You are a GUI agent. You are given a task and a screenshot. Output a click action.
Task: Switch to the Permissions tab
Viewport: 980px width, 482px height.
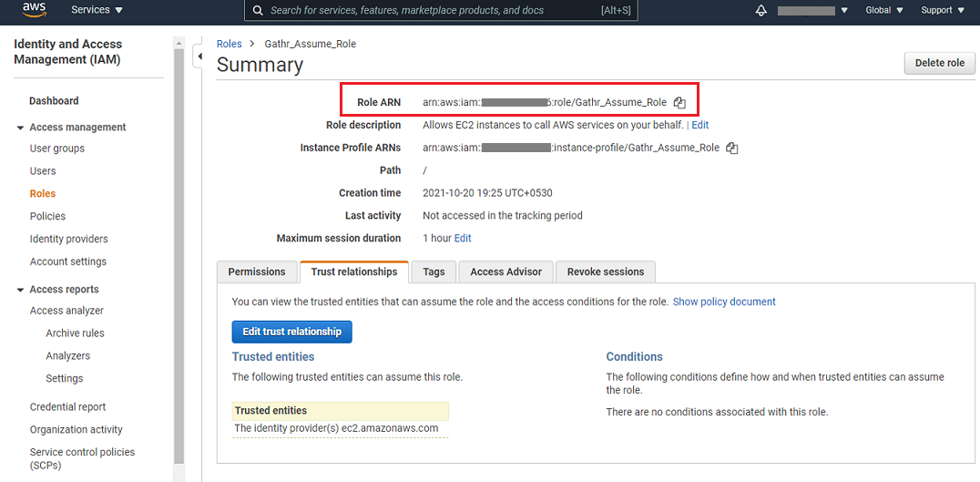(257, 272)
